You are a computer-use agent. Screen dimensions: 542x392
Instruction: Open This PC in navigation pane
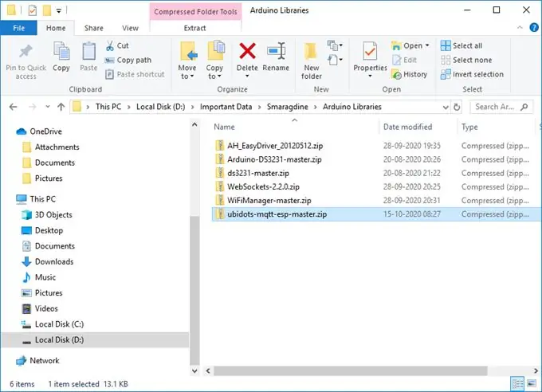[42, 199]
